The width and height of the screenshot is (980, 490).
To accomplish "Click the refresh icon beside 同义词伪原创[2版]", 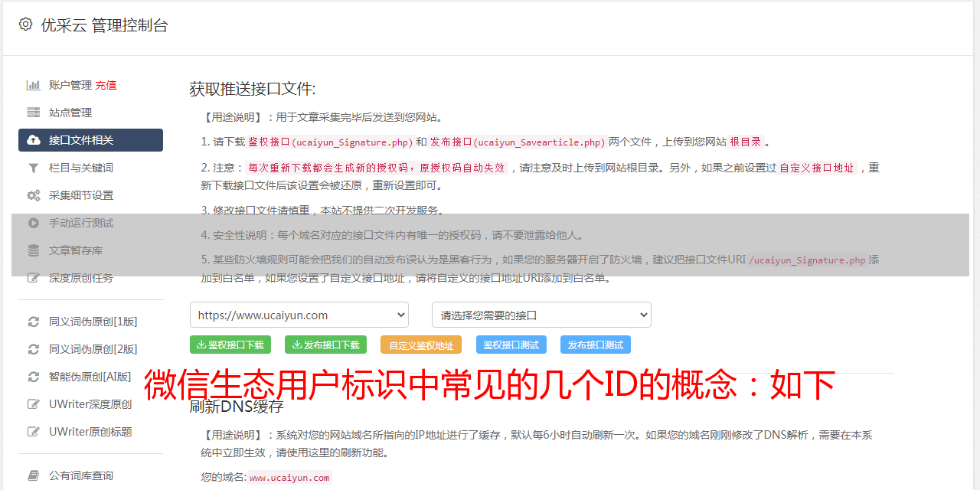I will click(34, 349).
